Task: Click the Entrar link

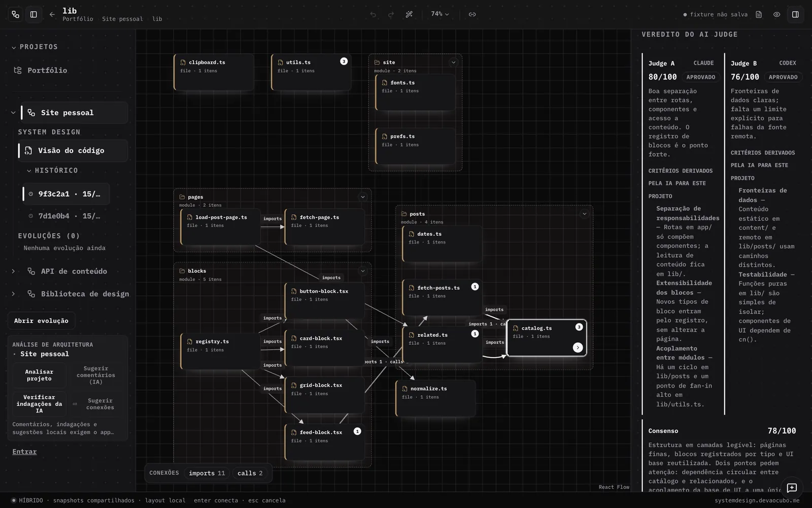Action: (24, 452)
